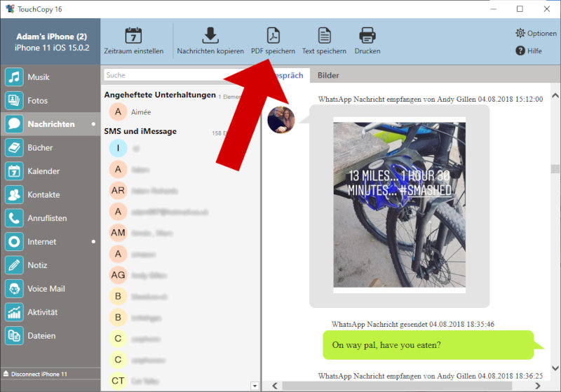Click the horizontal scroll left arrow
Screen dimensions: 561x392
pyautogui.click(x=275, y=386)
